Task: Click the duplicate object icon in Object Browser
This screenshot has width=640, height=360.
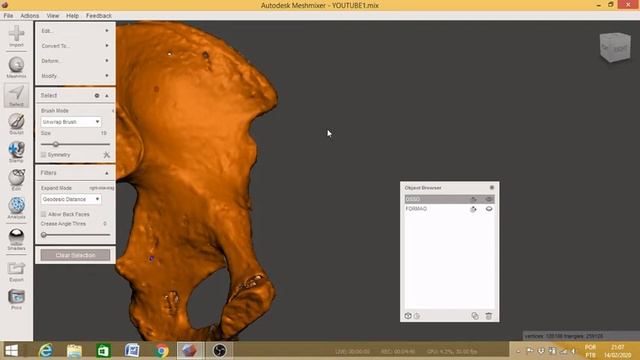Action: [x=475, y=316]
